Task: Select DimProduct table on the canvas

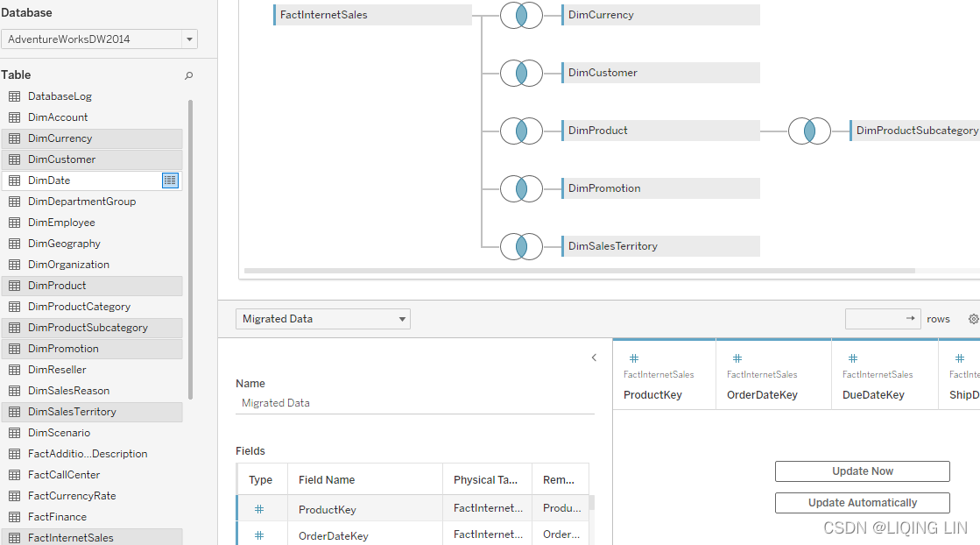Action: (660, 131)
